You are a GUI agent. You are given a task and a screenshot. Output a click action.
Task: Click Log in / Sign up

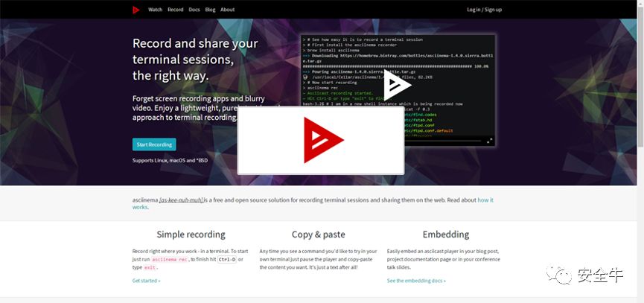tap(484, 10)
